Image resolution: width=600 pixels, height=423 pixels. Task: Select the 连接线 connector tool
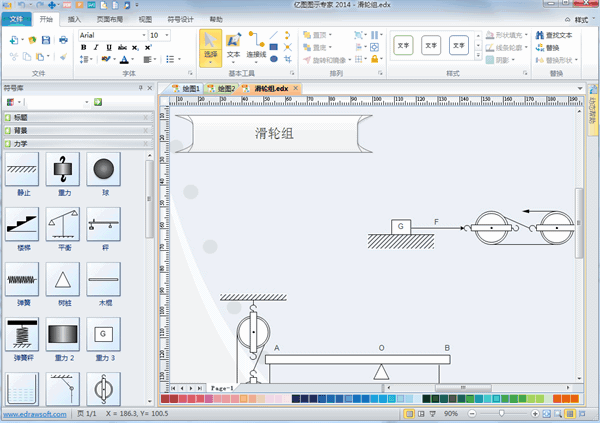click(256, 46)
